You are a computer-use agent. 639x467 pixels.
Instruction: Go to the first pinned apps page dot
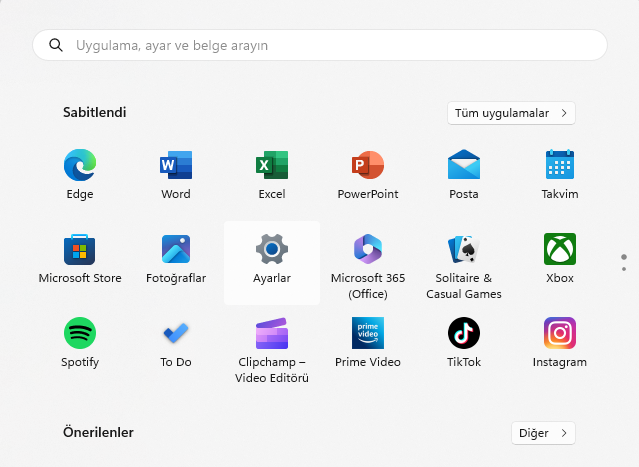tap(624, 257)
